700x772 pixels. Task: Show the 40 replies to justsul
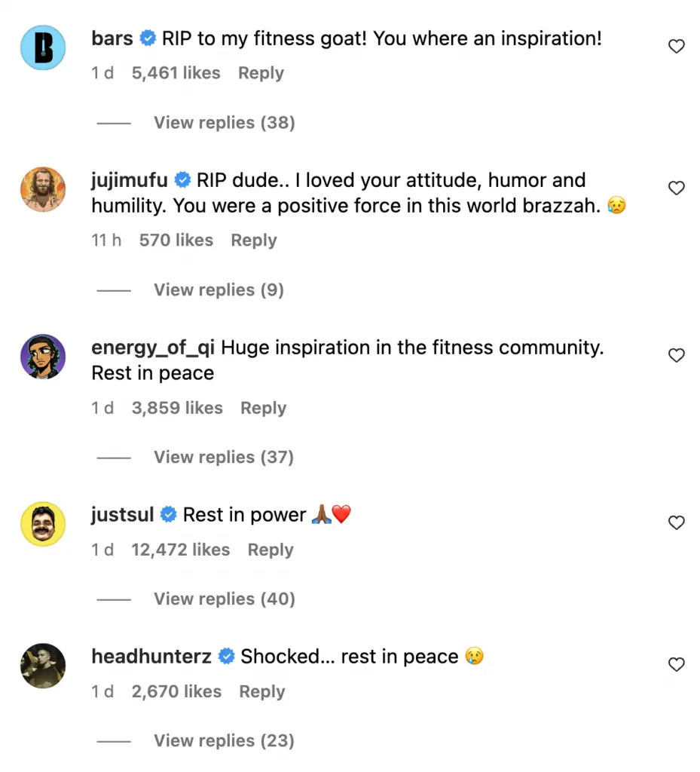[x=224, y=599]
